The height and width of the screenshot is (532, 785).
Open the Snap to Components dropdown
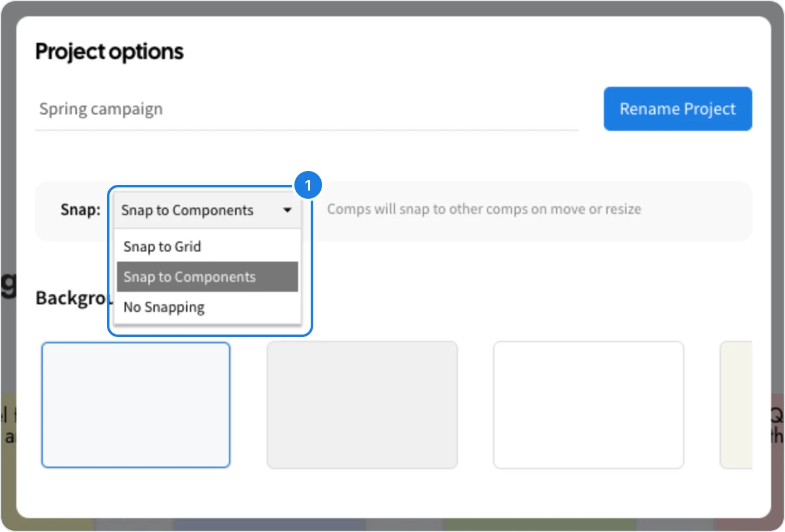coord(208,210)
